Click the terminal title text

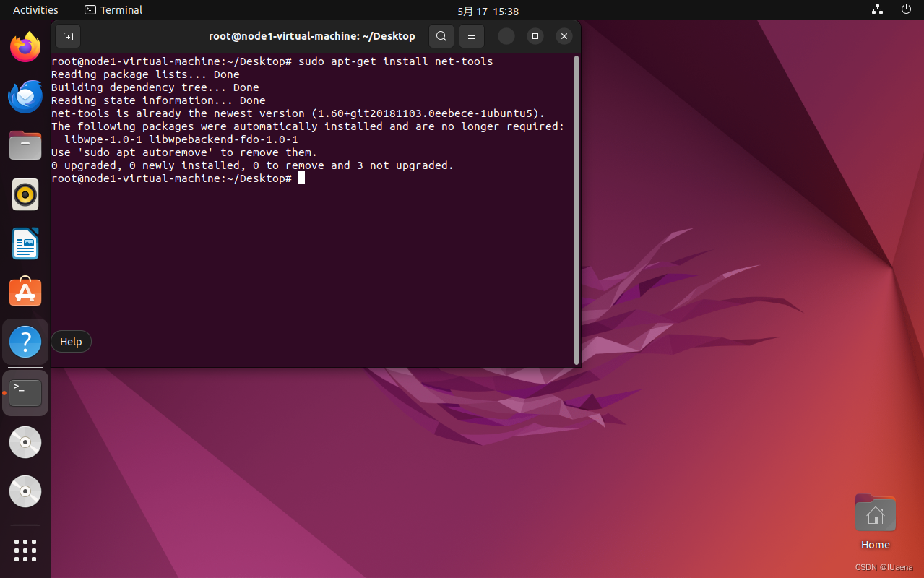tap(312, 36)
